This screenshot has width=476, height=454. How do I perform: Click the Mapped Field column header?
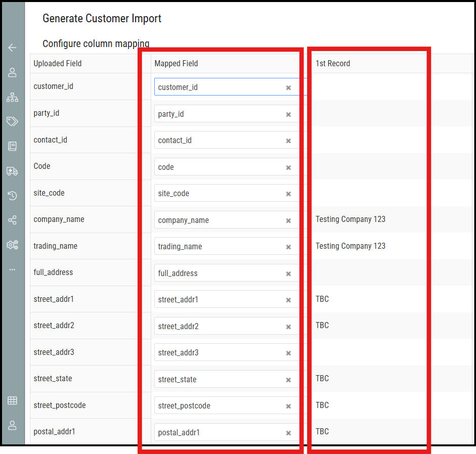[176, 63]
